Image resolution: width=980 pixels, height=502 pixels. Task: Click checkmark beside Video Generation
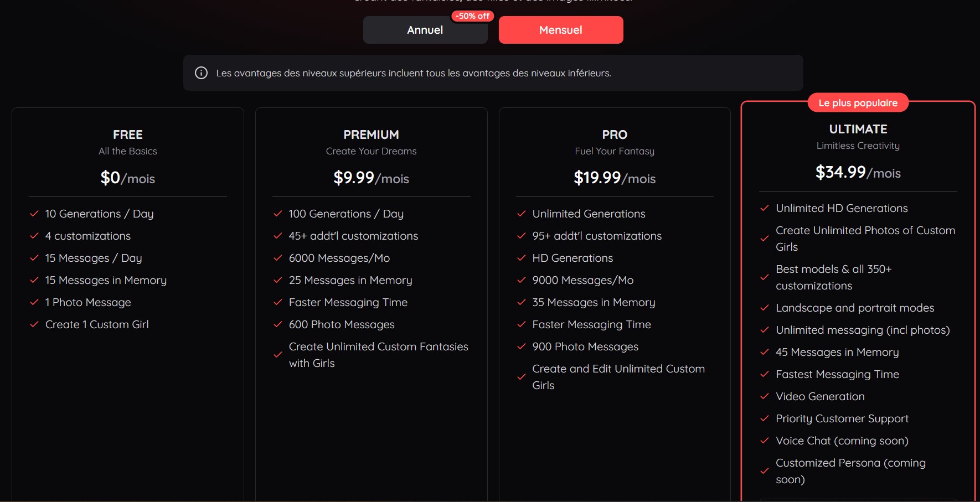[x=765, y=396]
